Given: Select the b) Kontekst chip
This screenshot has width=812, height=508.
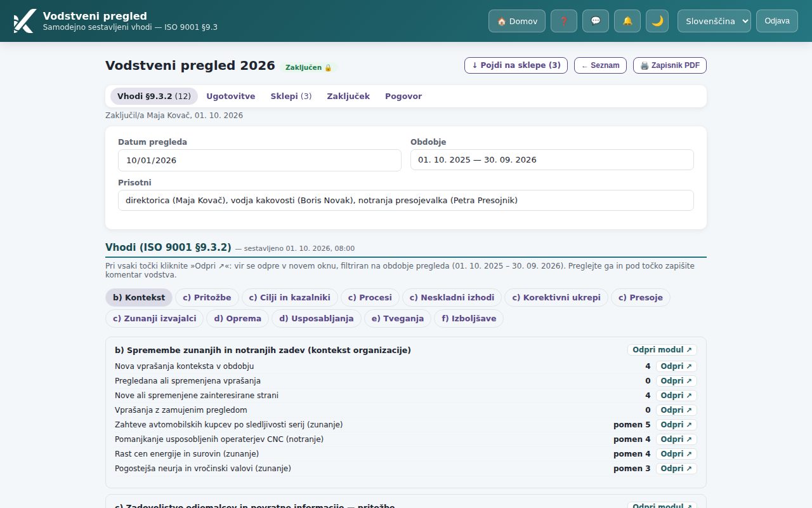Looking at the screenshot, I should pos(139,298).
